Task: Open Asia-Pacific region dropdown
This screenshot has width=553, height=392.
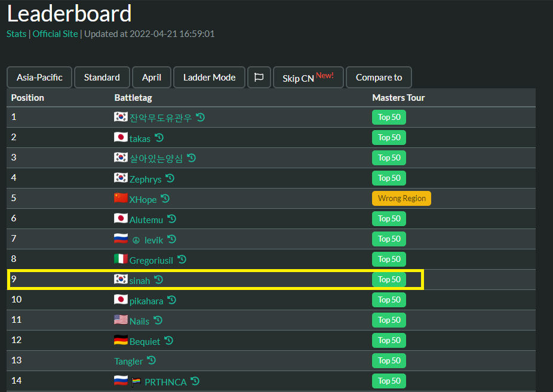Action: [39, 78]
